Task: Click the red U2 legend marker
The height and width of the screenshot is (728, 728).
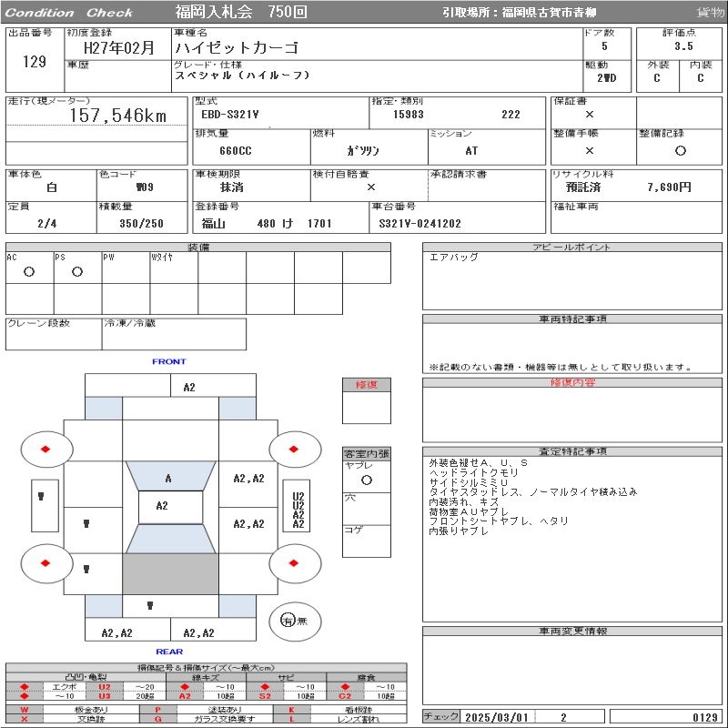Action: tap(105, 687)
